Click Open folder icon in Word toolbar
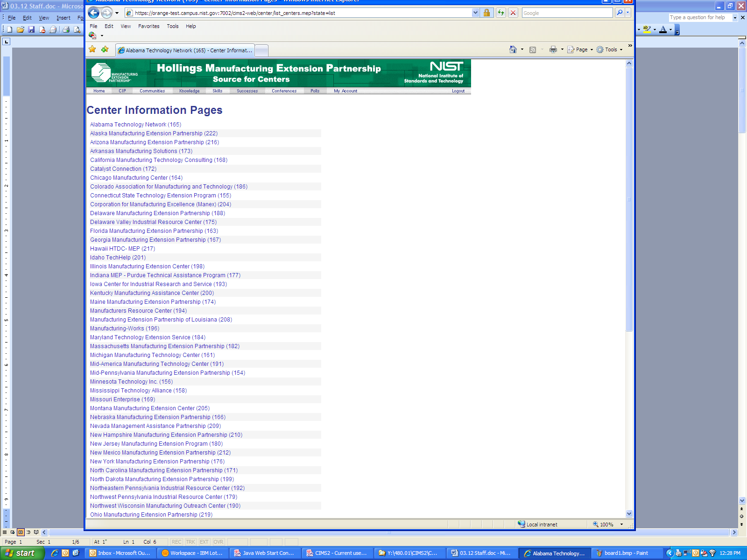The height and width of the screenshot is (560, 747). [x=21, y=29]
